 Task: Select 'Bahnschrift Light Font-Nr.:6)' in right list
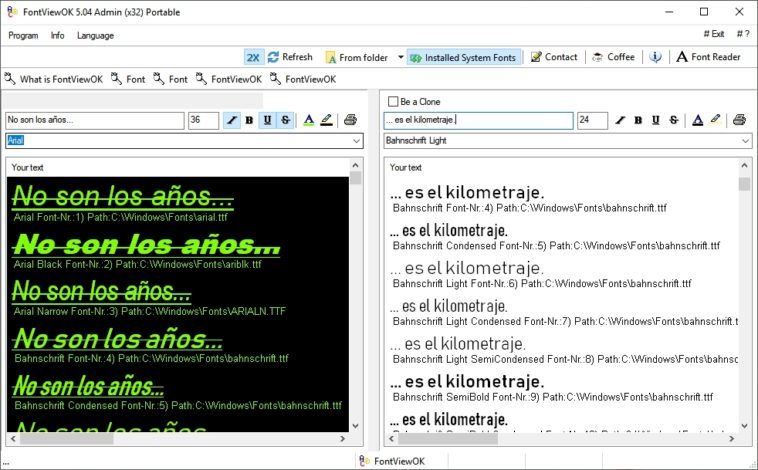pyautogui.click(x=542, y=284)
